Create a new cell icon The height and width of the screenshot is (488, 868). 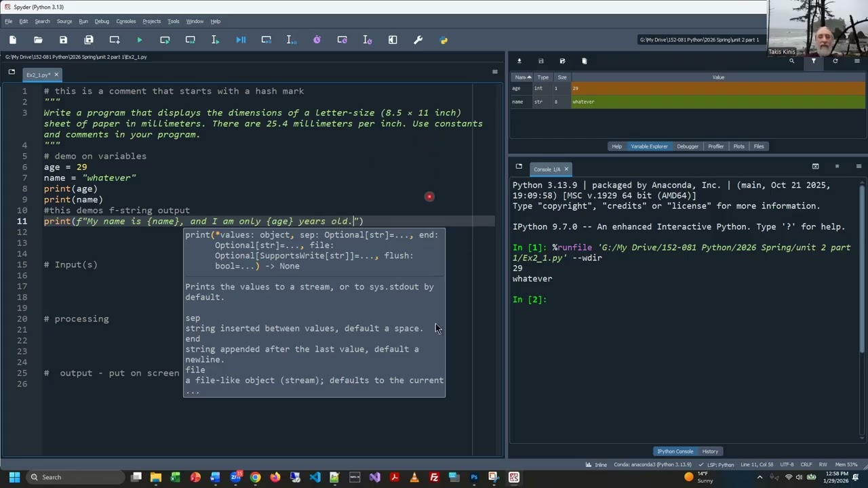(114, 40)
